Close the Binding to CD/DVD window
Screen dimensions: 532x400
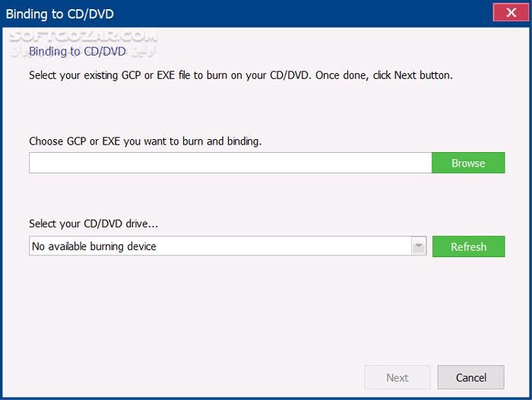(505, 13)
